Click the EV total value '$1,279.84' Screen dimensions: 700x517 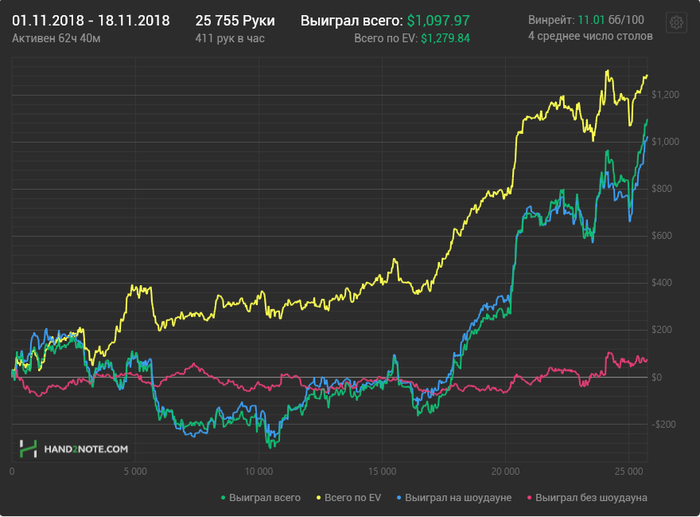pyautogui.click(x=445, y=38)
